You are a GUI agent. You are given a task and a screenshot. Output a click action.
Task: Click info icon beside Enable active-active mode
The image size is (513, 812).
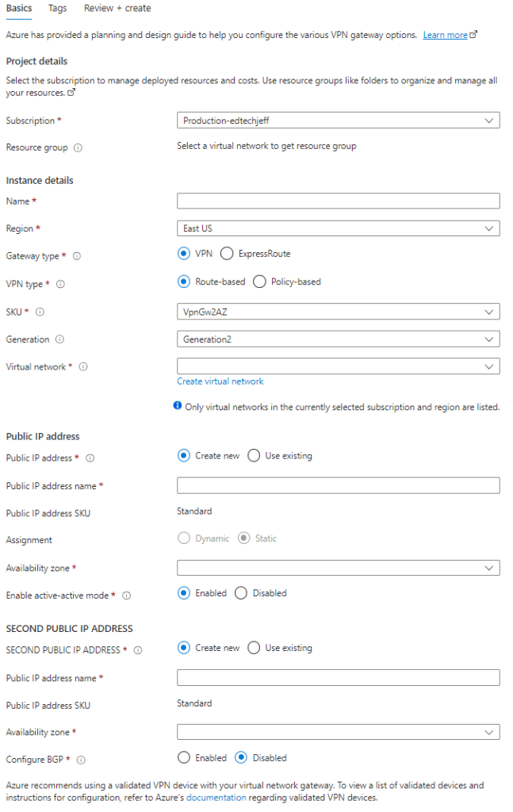click(126, 596)
